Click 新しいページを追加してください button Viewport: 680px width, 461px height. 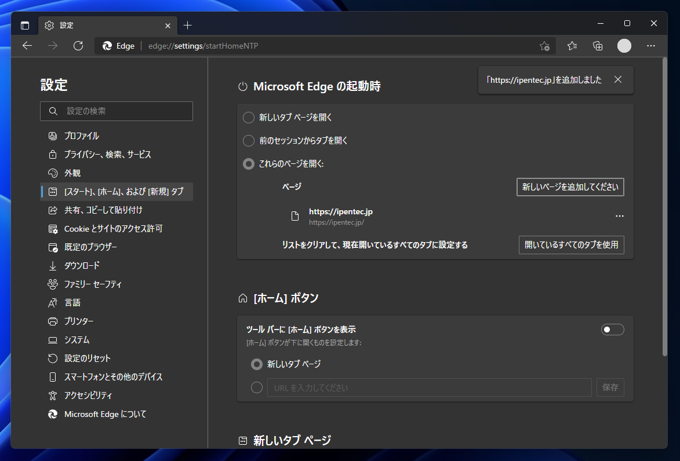point(570,187)
